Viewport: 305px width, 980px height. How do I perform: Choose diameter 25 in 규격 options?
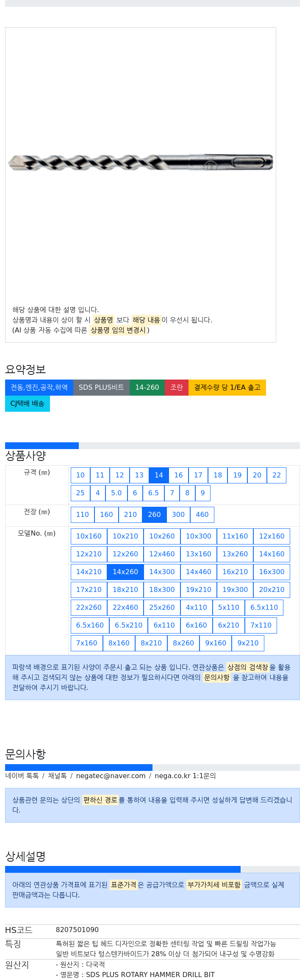point(80,493)
